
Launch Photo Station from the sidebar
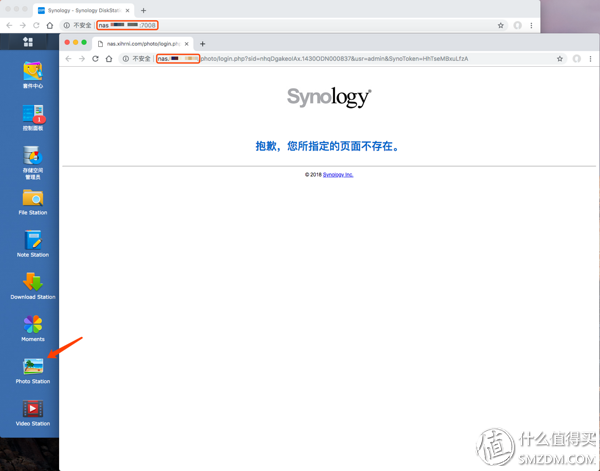tap(33, 367)
